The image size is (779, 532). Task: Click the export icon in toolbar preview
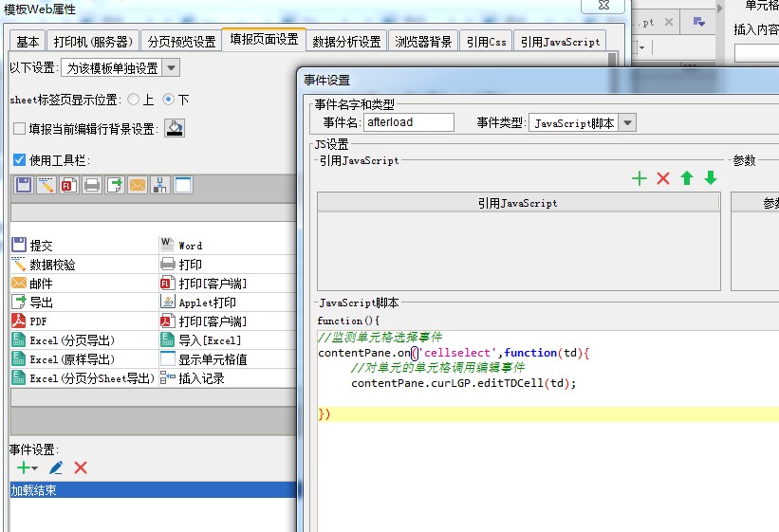pos(115,185)
